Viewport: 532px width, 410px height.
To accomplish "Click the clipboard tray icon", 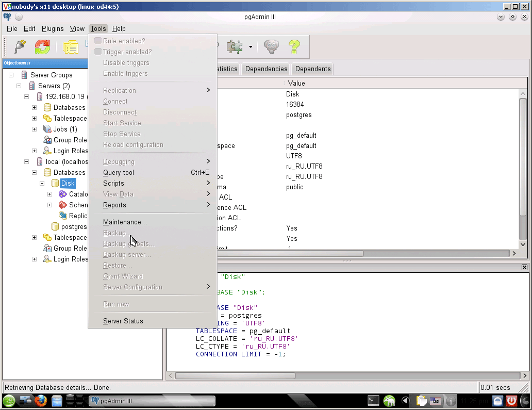I will (421, 401).
